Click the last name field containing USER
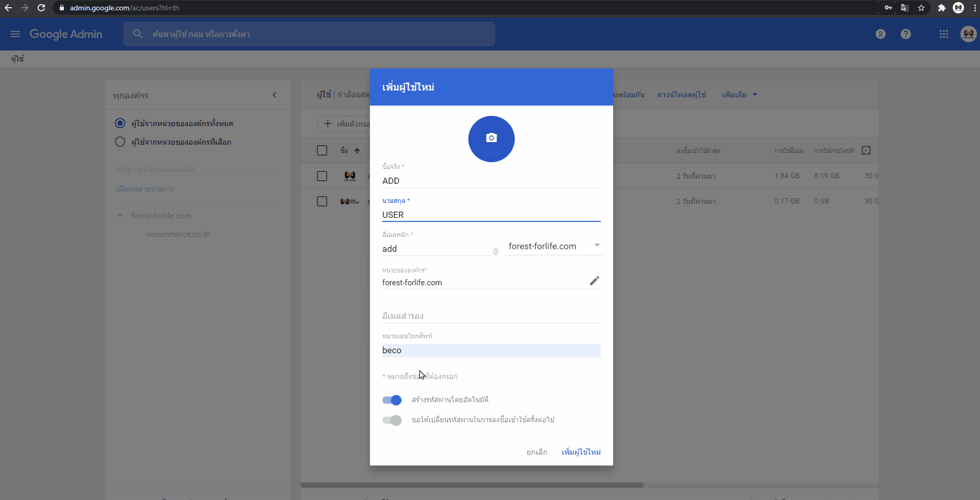 (x=492, y=215)
